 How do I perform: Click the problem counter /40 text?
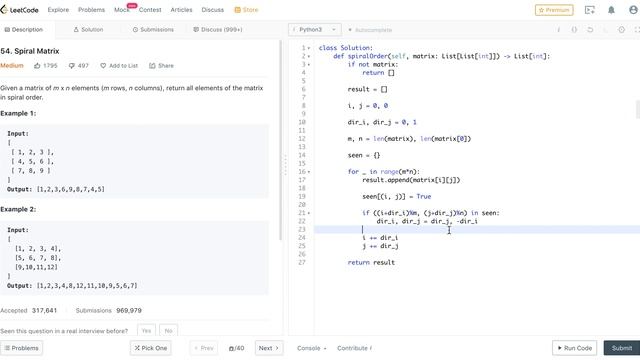tap(236, 348)
